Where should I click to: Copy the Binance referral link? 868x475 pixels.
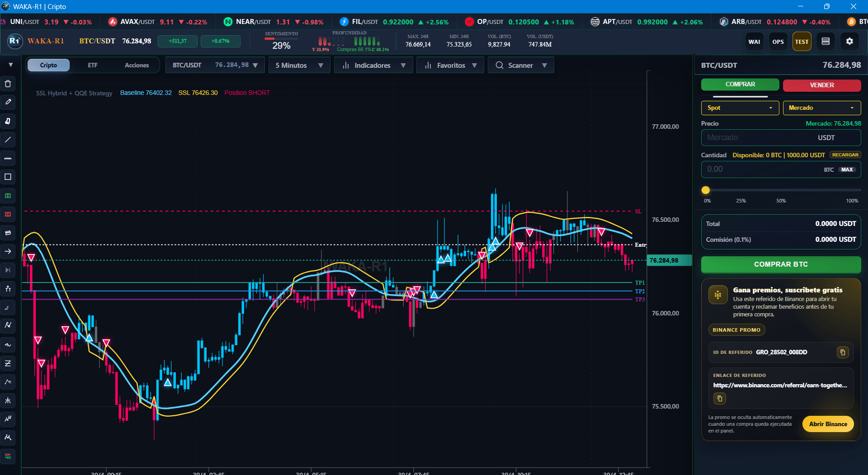click(x=720, y=399)
